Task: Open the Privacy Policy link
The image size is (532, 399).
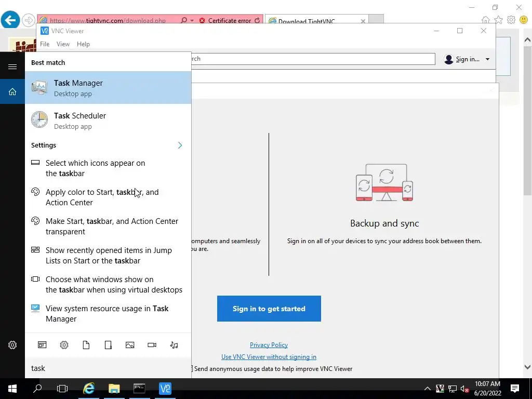Action: point(269,345)
